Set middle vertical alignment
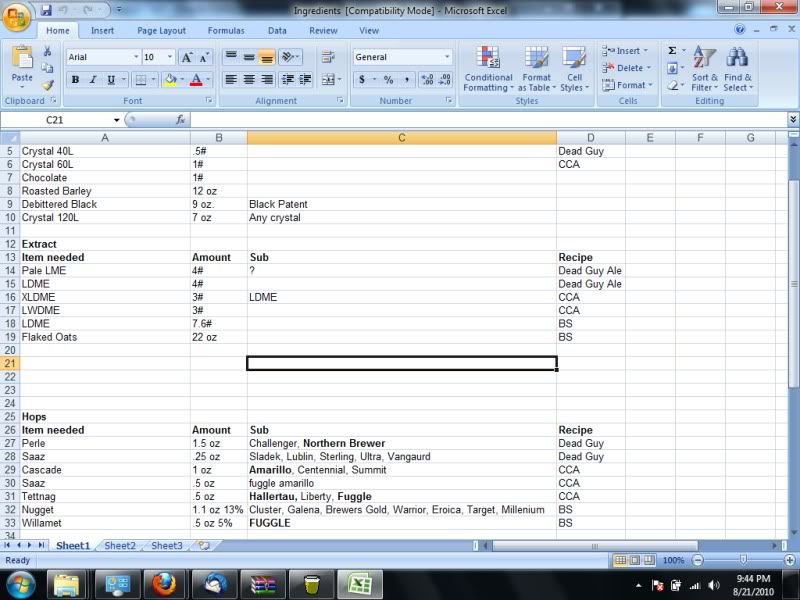Screen dimensions: 800x600 (249, 57)
